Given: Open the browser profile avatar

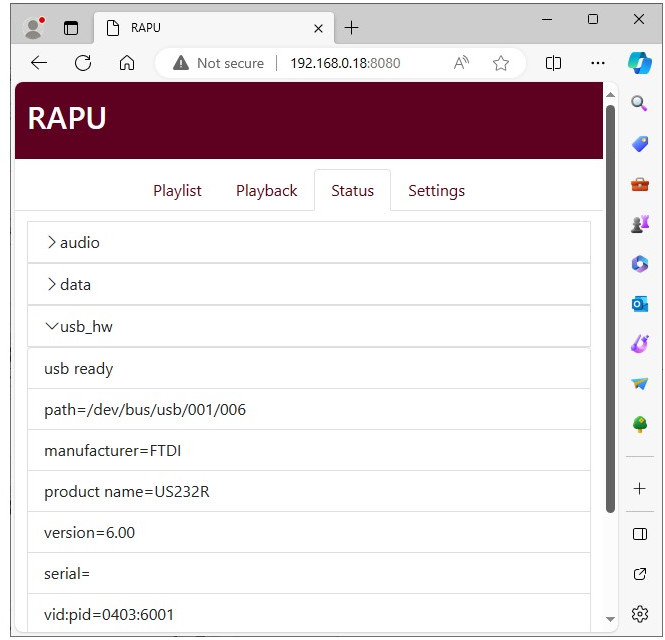Looking at the screenshot, I should click(x=34, y=28).
